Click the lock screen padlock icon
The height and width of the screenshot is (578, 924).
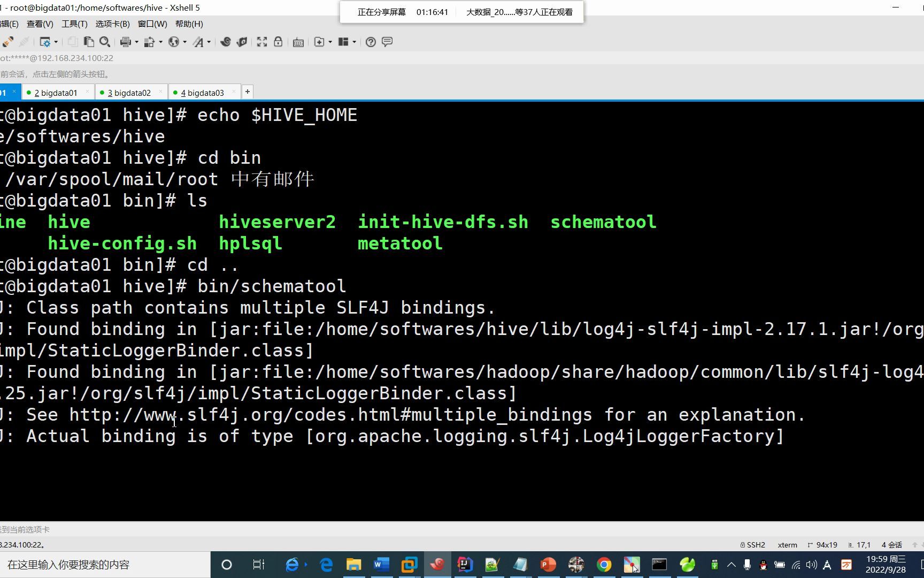(278, 42)
